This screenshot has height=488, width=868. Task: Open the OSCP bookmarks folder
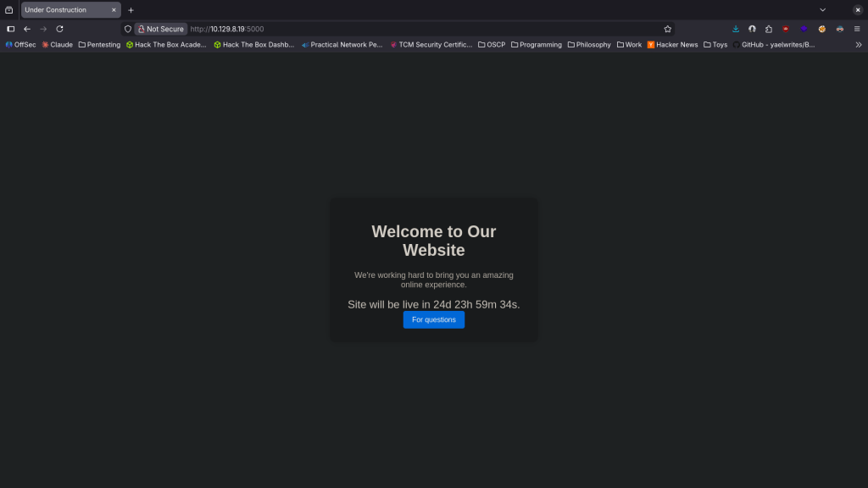tap(492, 45)
